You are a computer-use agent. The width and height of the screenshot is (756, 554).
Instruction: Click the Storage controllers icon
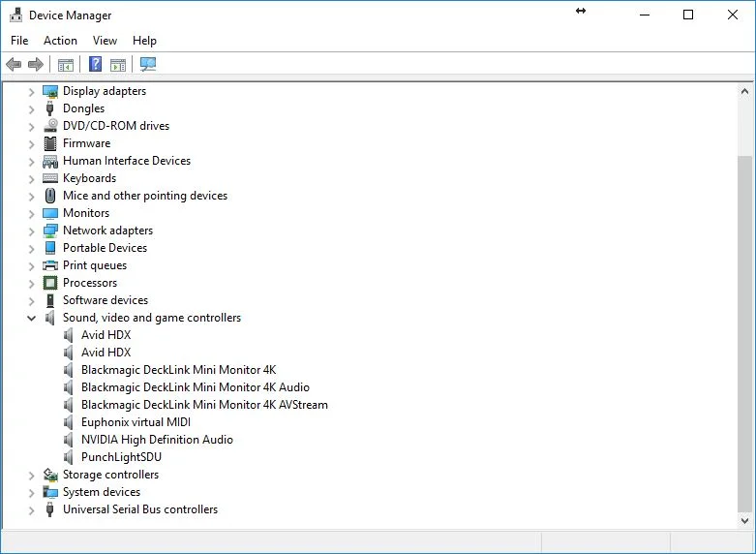coord(50,475)
